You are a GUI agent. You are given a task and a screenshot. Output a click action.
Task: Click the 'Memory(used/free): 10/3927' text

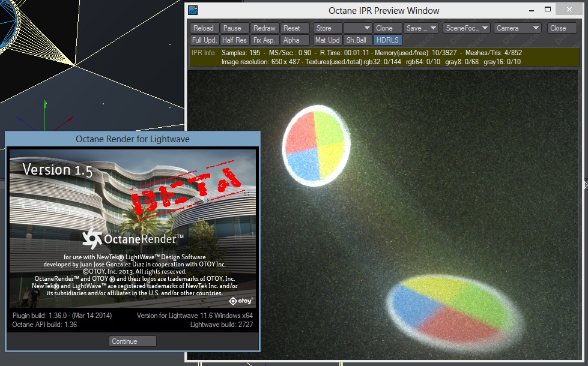point(416,53)
